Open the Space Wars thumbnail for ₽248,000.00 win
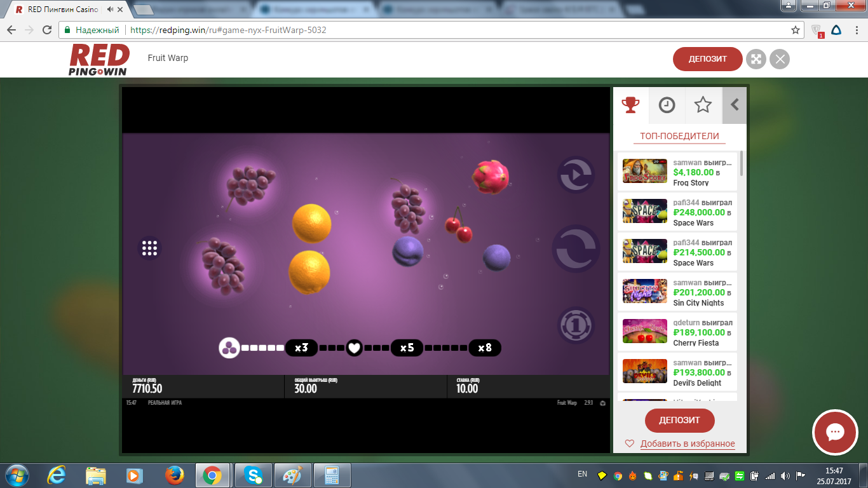868x488 pixels. point(645,212)
